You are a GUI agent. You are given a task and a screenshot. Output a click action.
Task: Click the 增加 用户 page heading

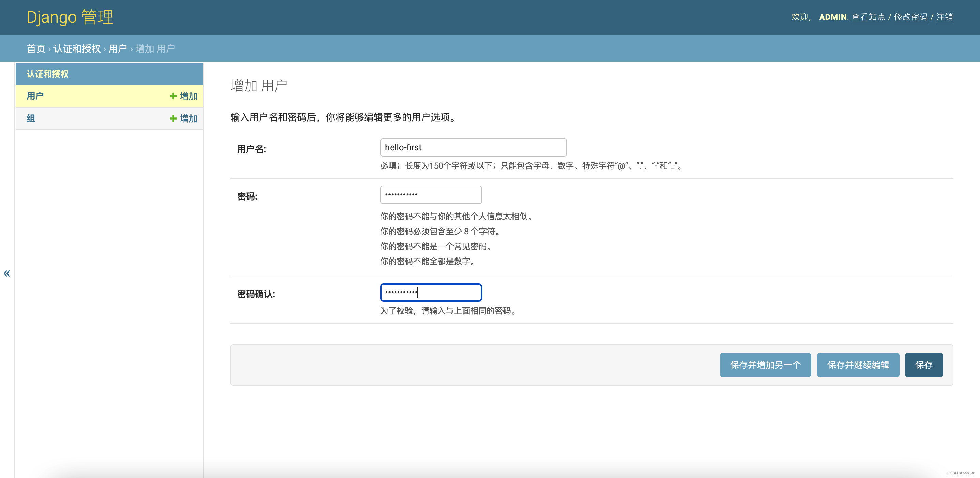point(259,85)
